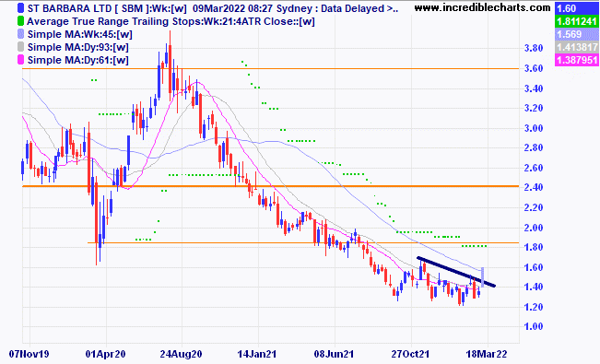Click the blue ST BARBARA LTD legend marker
The image size is (600, 364).
(x=20, y=8)
